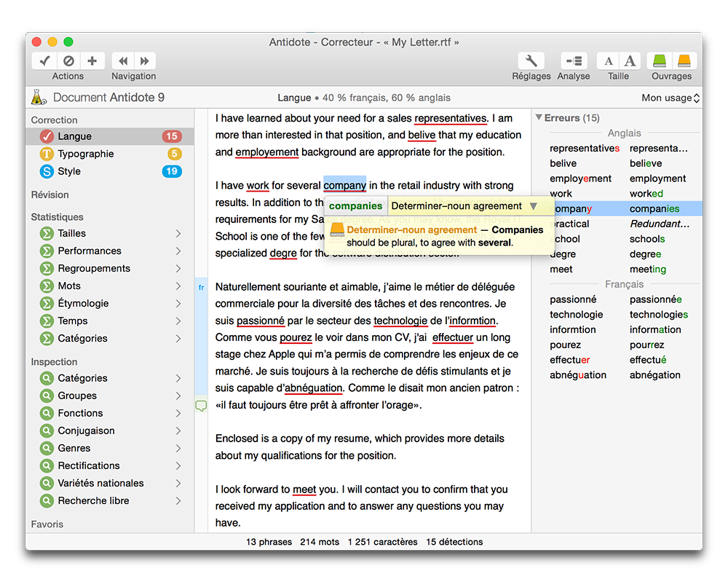Image resolution: width=728 pixels, height=582 pixels.
Task: Toggle the Analyse view button
Action: pos(574,61)
